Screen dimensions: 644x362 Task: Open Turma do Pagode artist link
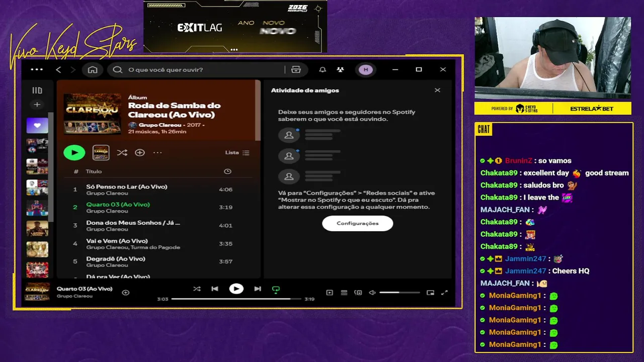coord(155,247)
